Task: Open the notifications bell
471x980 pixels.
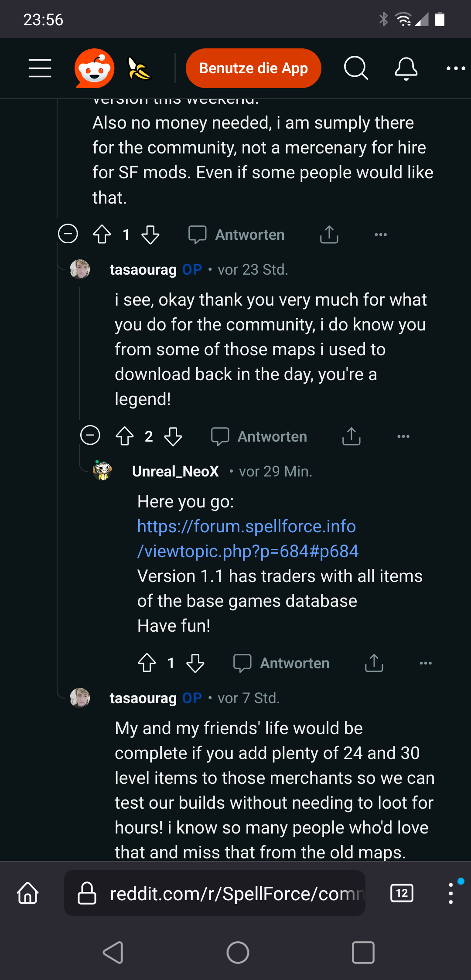Action: (406, 68)
